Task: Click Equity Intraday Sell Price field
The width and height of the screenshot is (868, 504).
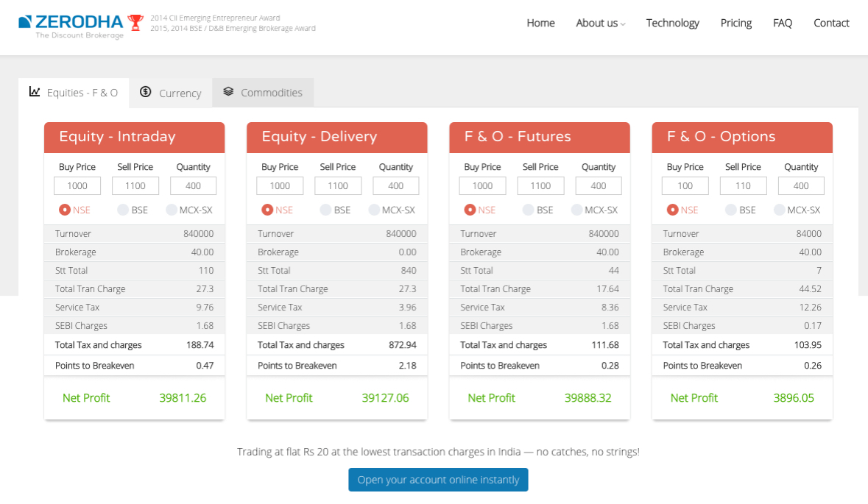Action: pyautogui.click(x=135, y=186)
